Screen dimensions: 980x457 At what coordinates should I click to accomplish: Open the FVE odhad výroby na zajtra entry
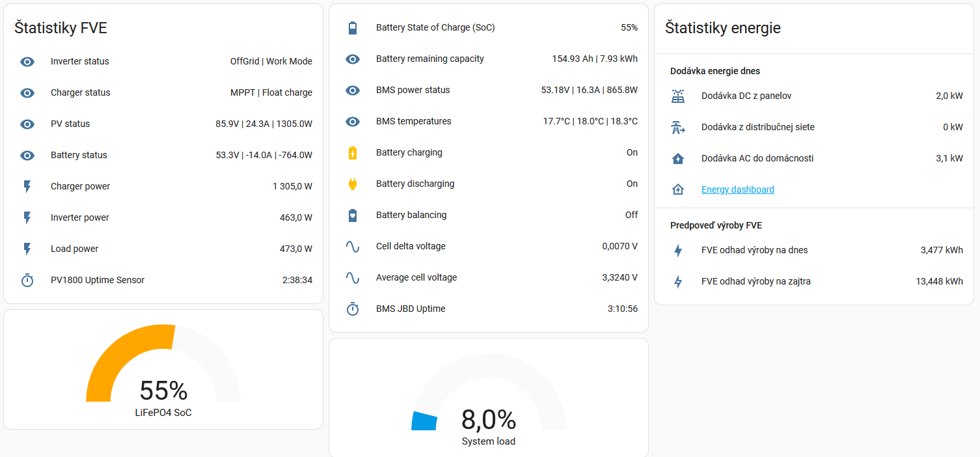coord(755,282)
